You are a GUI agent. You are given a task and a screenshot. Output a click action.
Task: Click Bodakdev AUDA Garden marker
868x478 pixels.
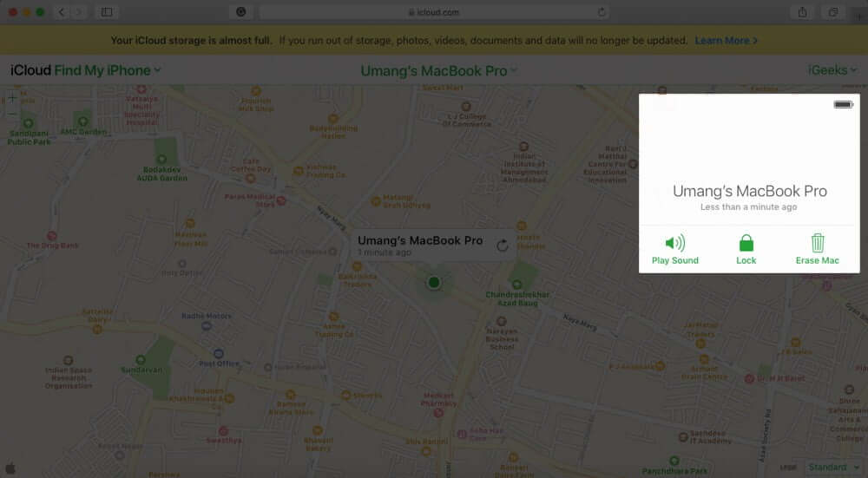coord(161,160)
